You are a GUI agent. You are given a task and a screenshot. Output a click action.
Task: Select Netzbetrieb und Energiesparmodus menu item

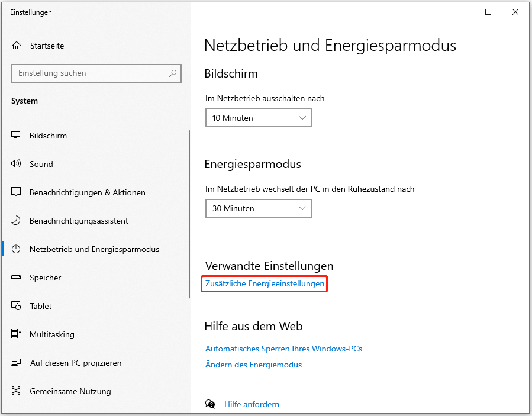tap(94, 249)
